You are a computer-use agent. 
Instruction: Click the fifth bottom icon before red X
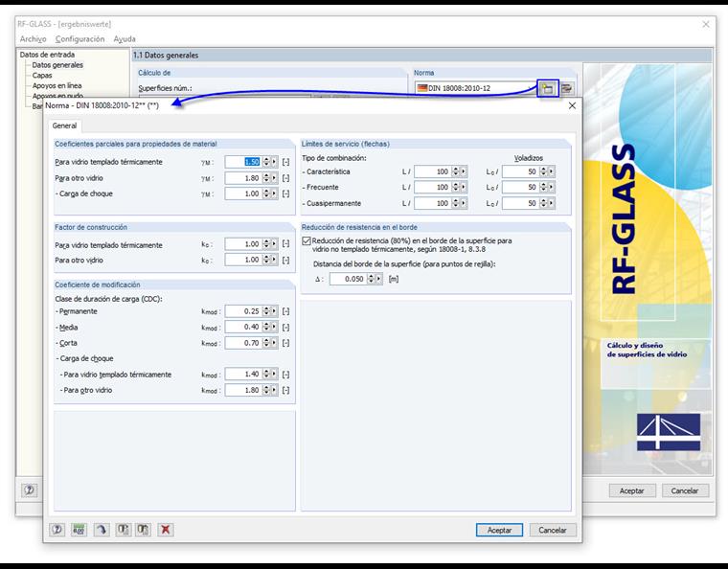[143, 530]
